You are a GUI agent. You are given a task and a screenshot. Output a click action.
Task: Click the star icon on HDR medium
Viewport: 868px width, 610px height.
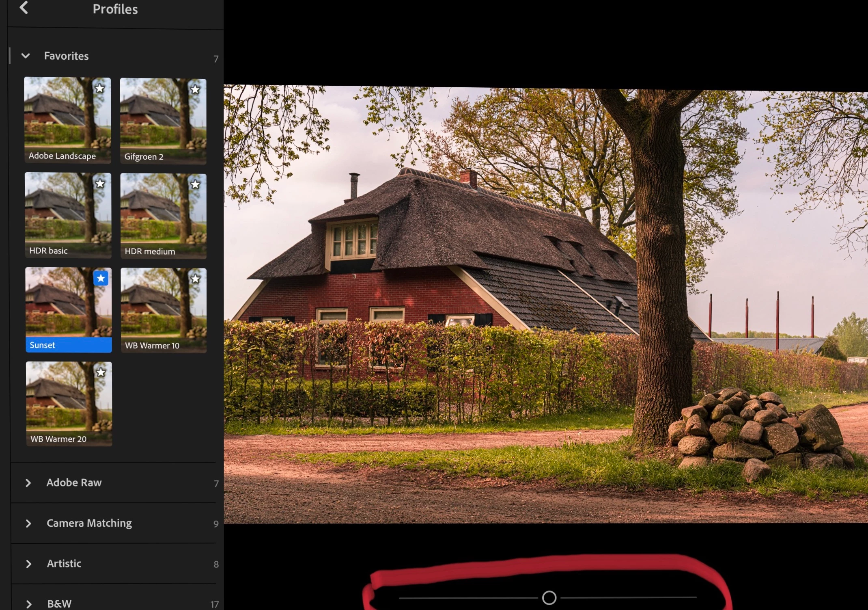pyautogui.click(x=195, y=184)
